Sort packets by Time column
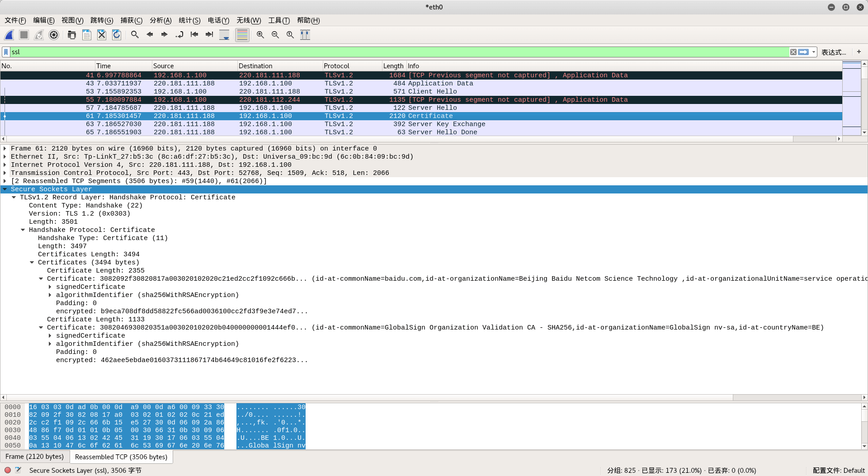Screen dimensions: 868x476 click(123, 66)
